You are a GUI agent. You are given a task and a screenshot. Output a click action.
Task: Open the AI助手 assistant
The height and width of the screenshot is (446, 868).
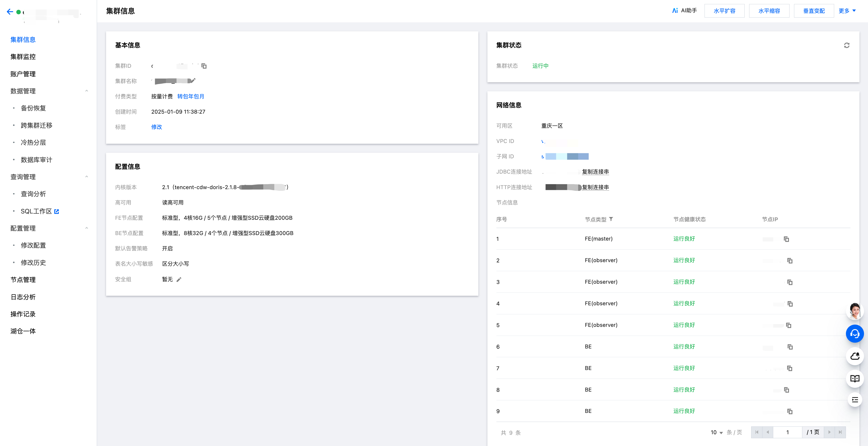[x=684, y=11]
